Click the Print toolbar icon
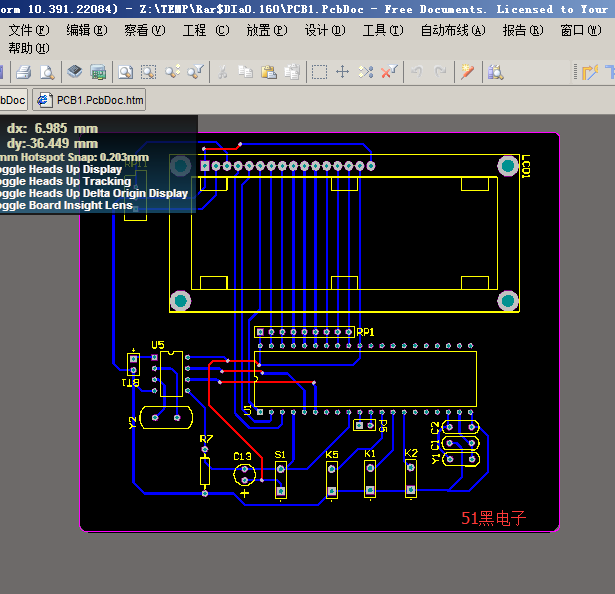The height and width of the screenshot is (594, 615). (x=24, y=72)
